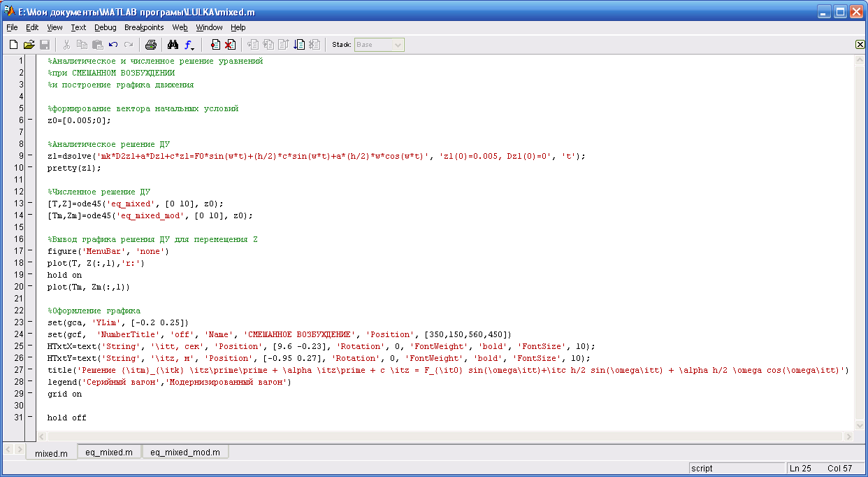The image size is (868, 477).
Task: Click the vertical scrollbar down arrow
Action: 860,425
